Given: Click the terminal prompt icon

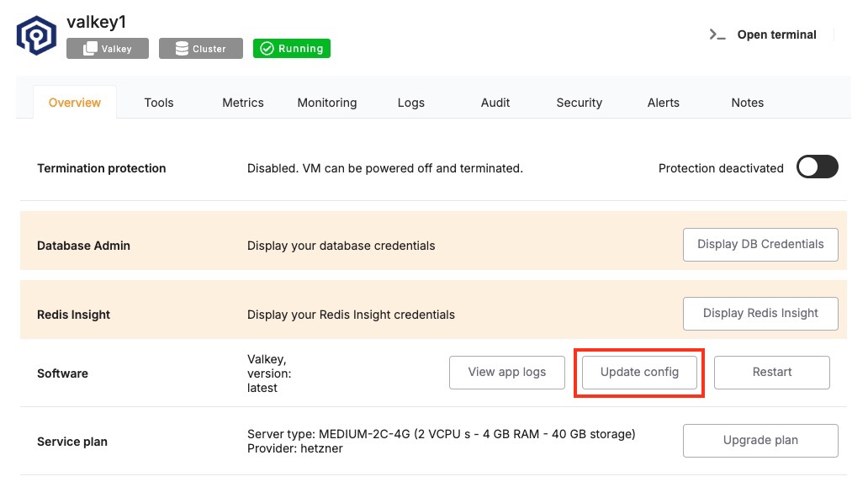Looking at the screenshot, I should [x=717, y=34].
